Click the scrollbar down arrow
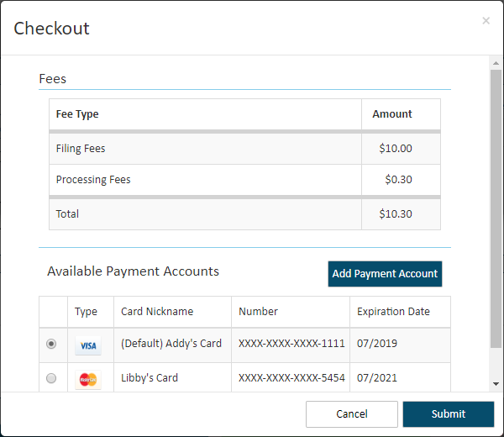 (496, 384)
